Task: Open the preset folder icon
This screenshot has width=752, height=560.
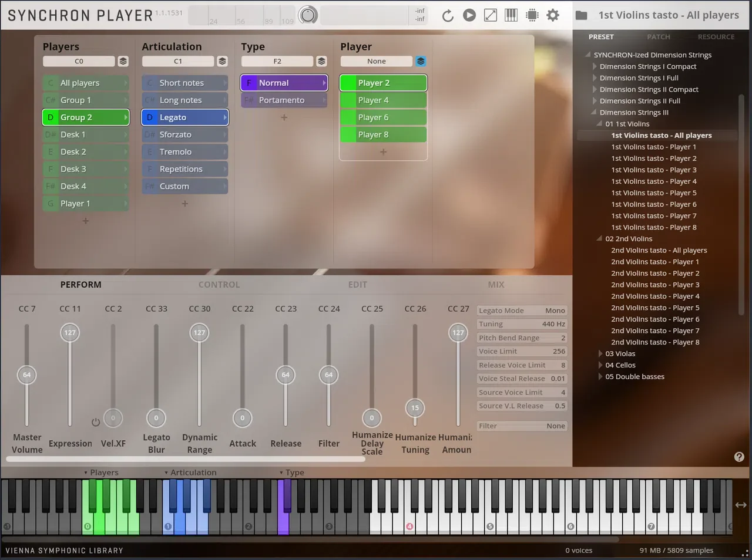Action: click(x=581, y=15)
